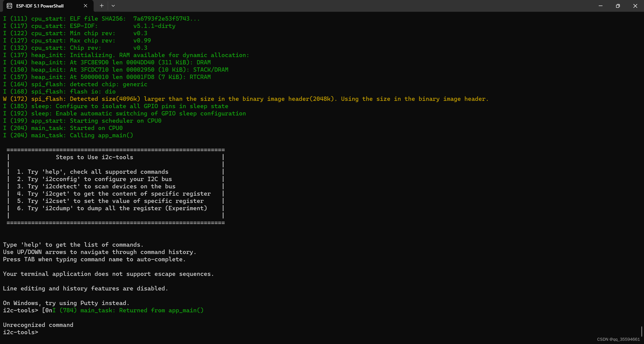Minimize the terminal window

[x=600, y=6]
